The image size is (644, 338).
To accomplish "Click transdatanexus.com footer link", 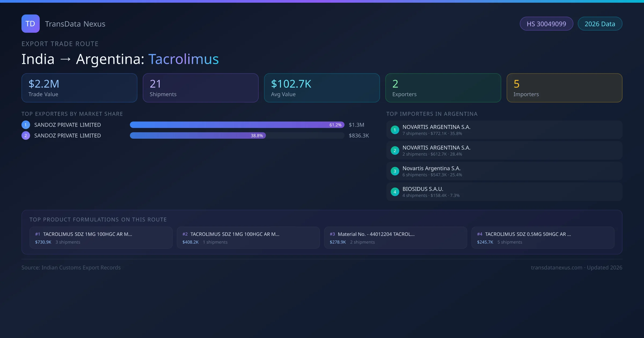I will (x=557, y=268).
